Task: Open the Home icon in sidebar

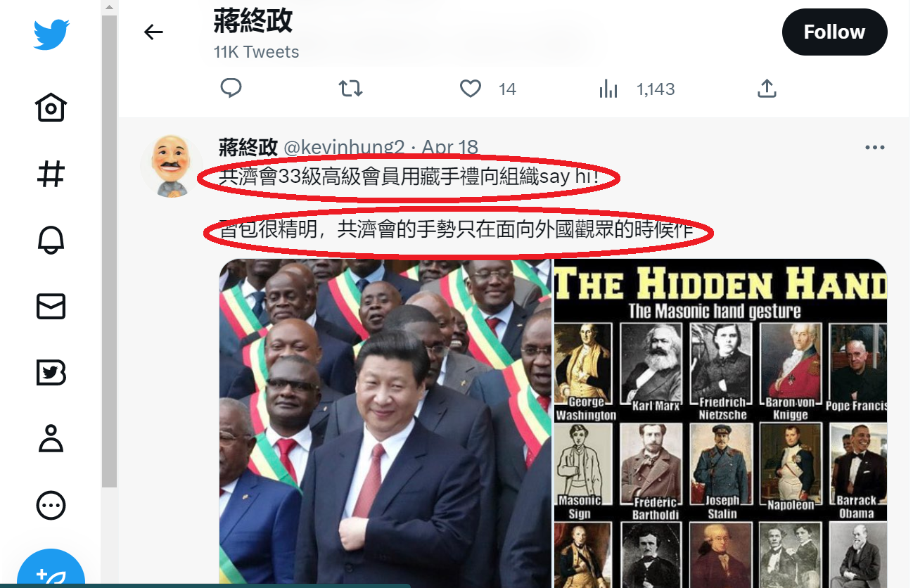Action: (51, 108)
